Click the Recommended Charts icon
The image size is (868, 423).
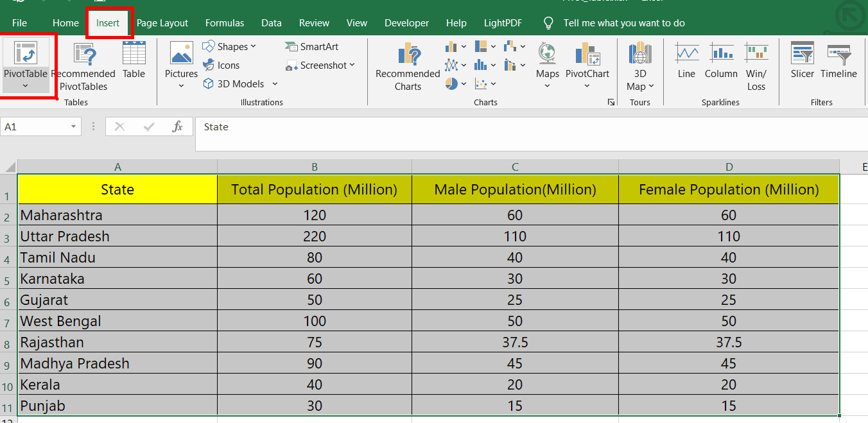pos(408,55)
